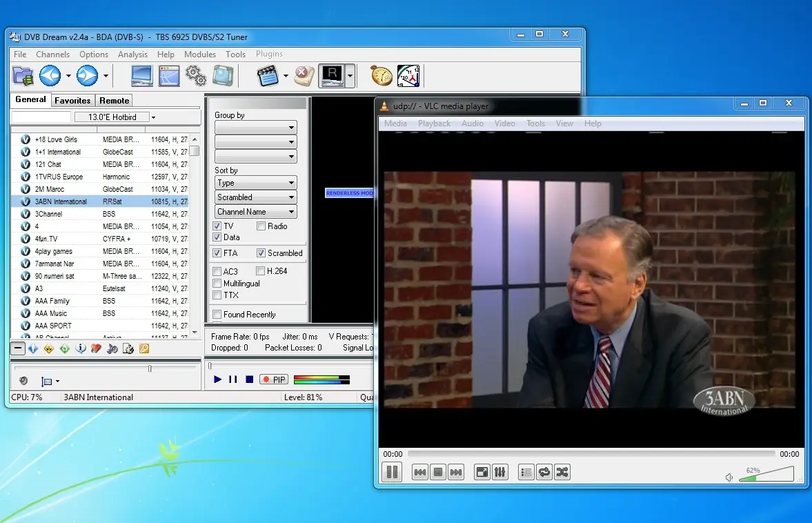Click the clapperboard record icon
The width and height of the screenshot is (812, 523).
click(x=268, y=76)
